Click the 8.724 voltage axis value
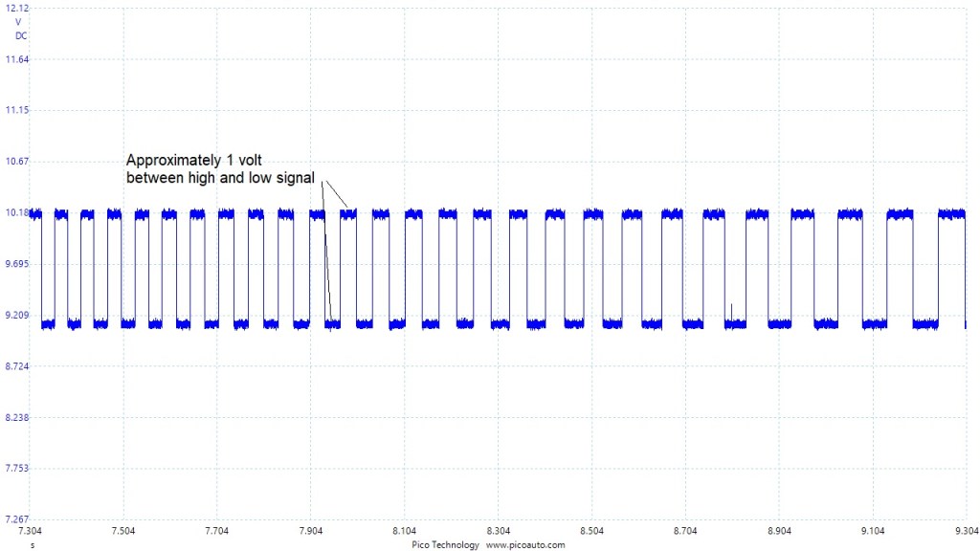980x551 pixels. pos(17,366)
